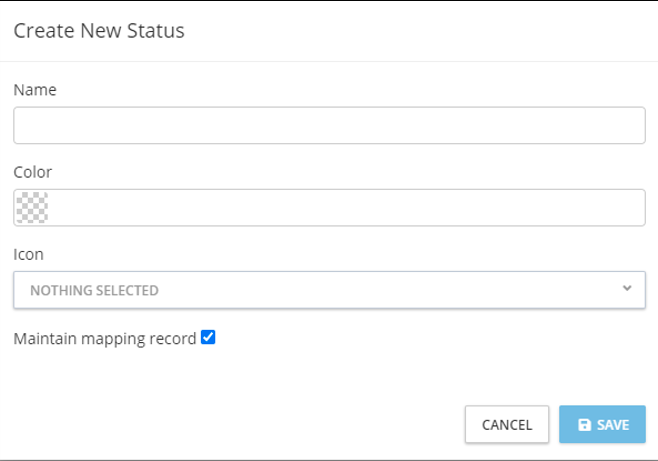Image resolution: width=658 pixels, height=461 pixels.
Task: Click the Create New Status dialog title
Action: (99, 31)
